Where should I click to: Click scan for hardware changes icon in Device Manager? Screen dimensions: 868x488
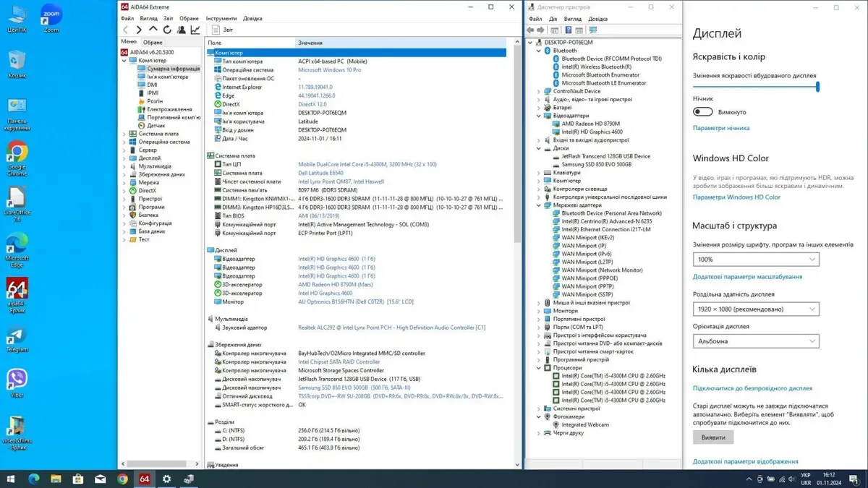pos(593,30)
